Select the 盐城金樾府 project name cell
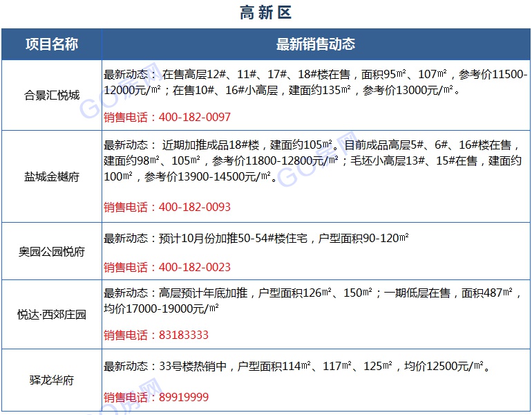This screenshot has height=415, width=532. pyautogui.click(x=52, y=176)
